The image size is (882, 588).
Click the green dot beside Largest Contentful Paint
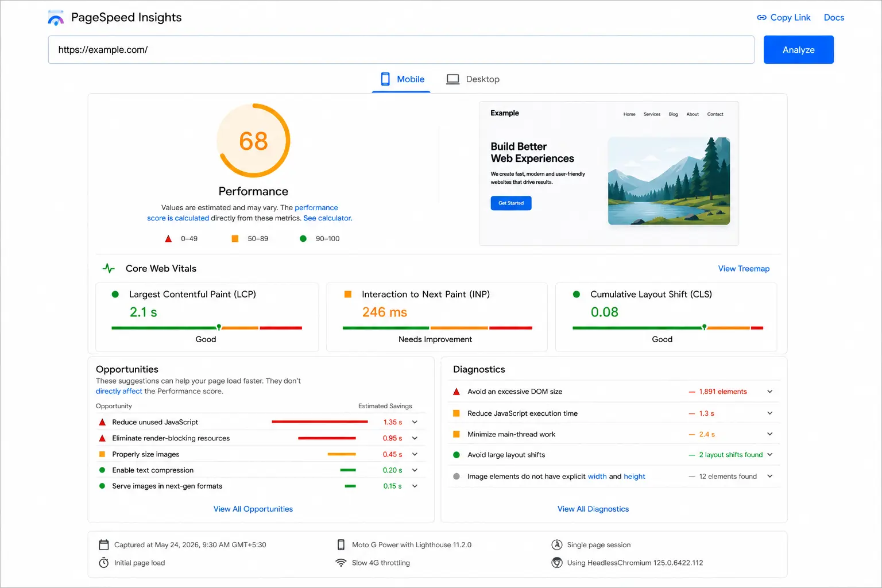point(115,294)
